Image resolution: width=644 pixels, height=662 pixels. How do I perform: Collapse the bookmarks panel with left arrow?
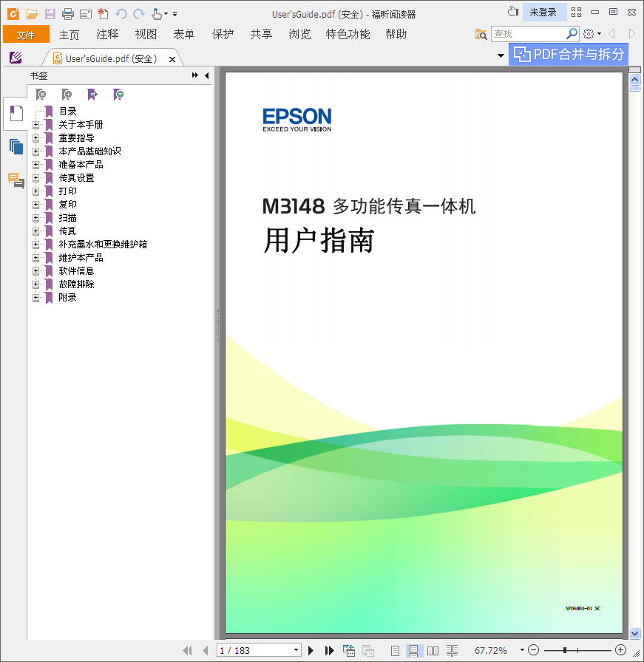(206, 75)
